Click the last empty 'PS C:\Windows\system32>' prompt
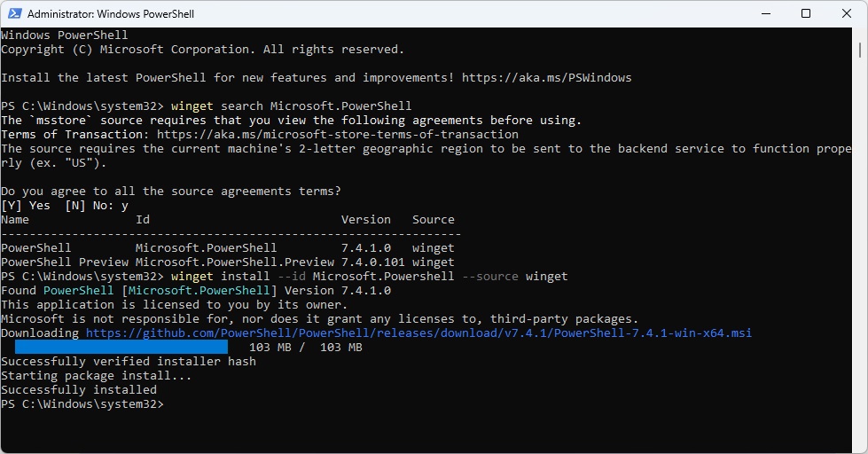The height and width of the screenshot is (454, 868). point(82,403)
